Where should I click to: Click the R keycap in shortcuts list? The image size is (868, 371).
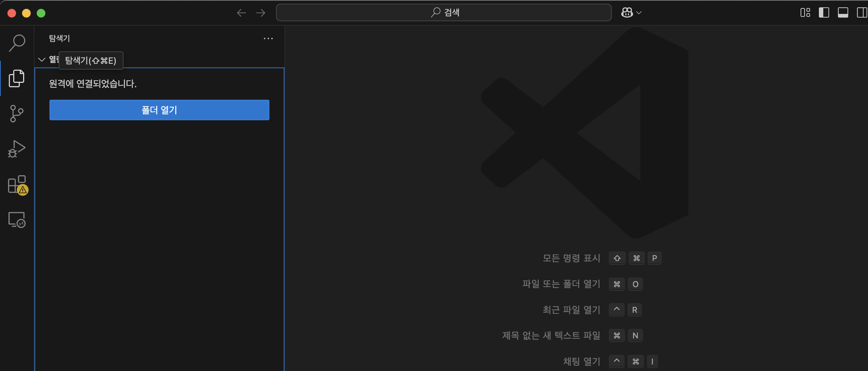(635, 310)
